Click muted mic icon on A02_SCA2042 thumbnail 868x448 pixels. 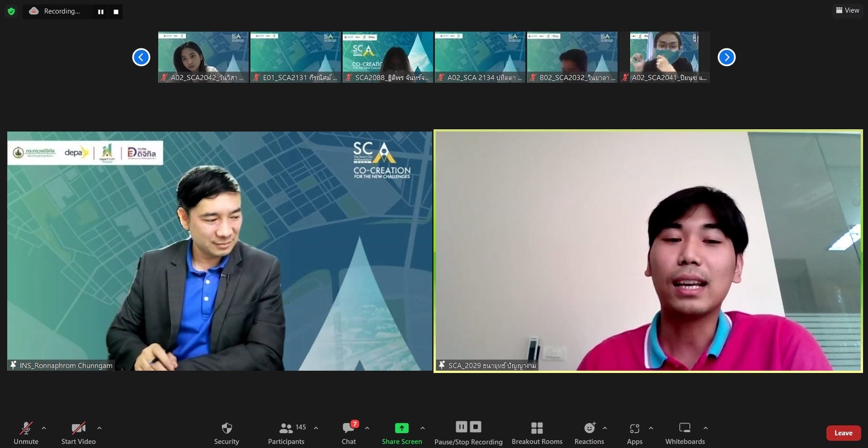coord(165,78)
